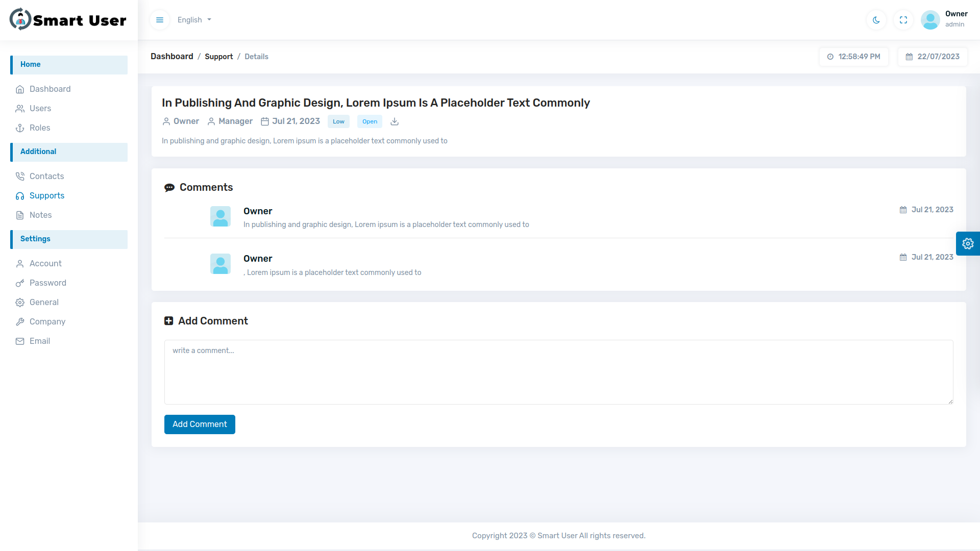Click the Low priority badge

(338, 121)
